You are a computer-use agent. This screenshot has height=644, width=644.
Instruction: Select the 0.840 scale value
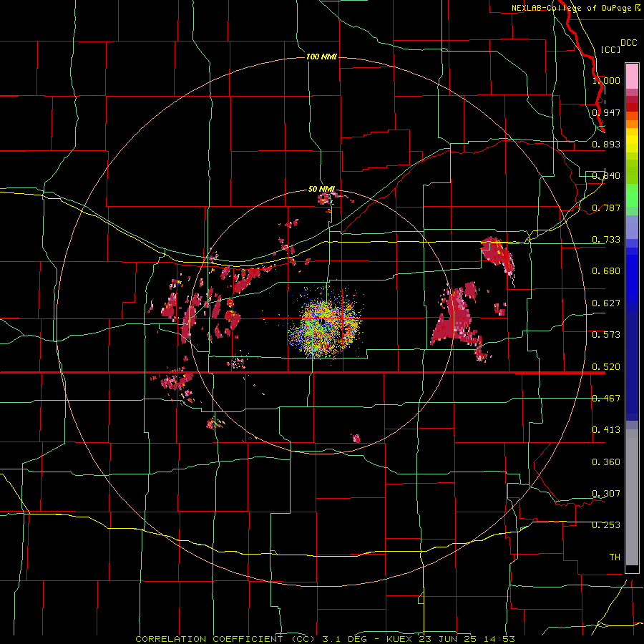click(606, 176)
